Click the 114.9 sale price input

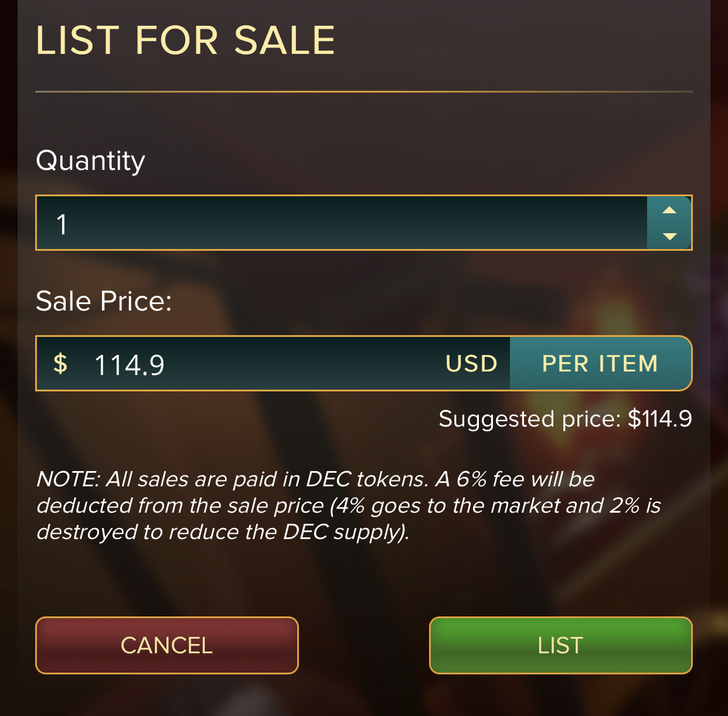click(x=234, y=364)
